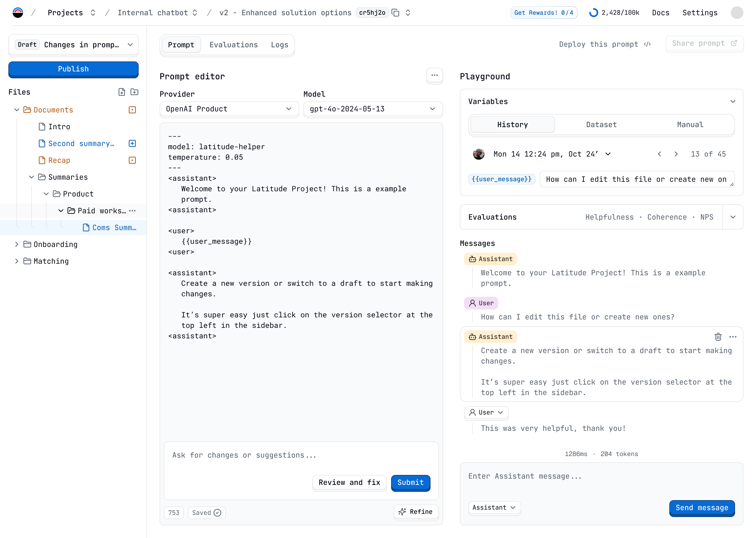Collapse the Product folder
The height and width of the screenshot is (538, 756).
[46, 194]
